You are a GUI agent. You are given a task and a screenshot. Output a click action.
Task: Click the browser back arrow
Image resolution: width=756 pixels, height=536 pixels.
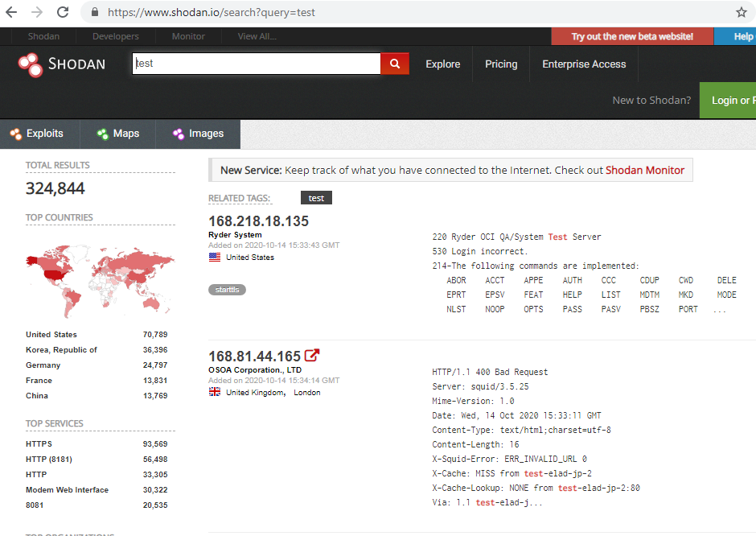point(11,12)
